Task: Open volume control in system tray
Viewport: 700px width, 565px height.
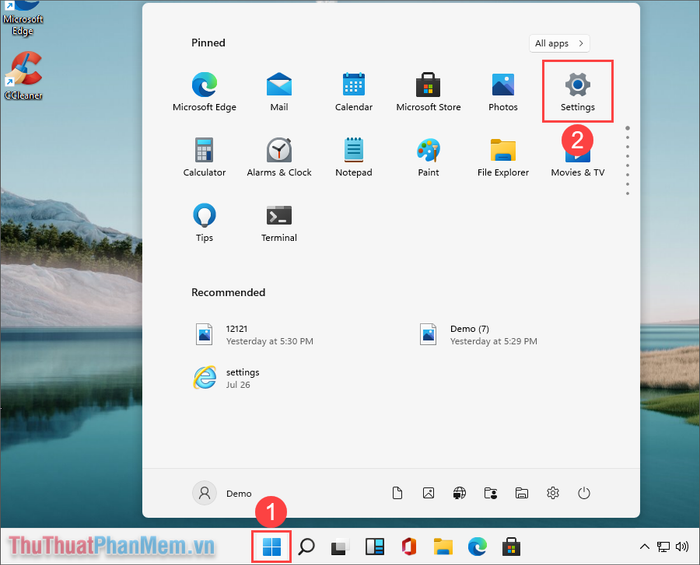Action: click(682, 547)
